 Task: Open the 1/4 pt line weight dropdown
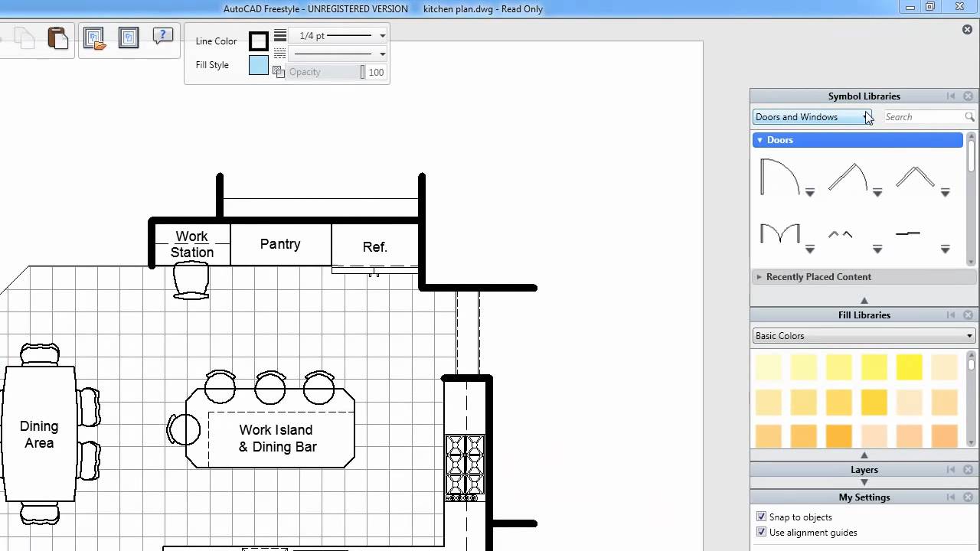point(382,36)
